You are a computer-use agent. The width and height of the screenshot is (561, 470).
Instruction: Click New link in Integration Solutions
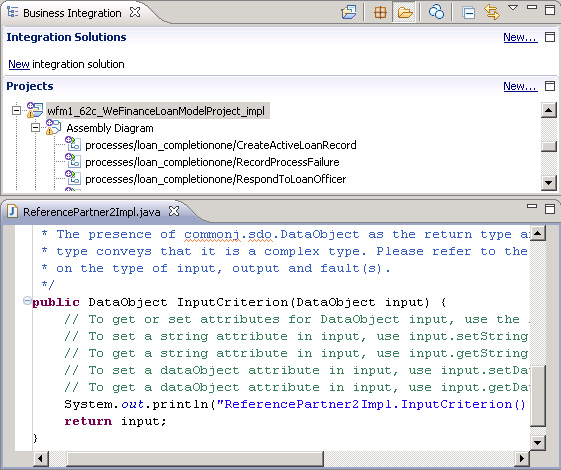[x=520, y=37]
